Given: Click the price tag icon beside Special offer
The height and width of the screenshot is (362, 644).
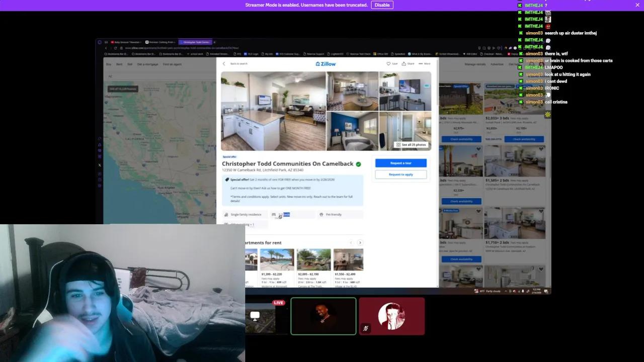Looking at the screenshot, I should pyautogui.click(x=227, y=179).
